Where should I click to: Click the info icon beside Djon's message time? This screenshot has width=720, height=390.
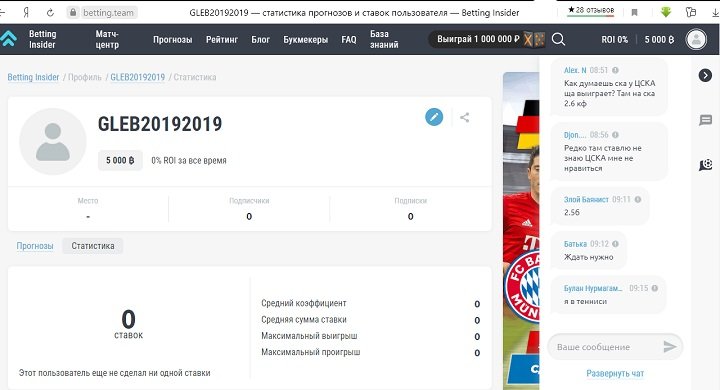(615, 135)
